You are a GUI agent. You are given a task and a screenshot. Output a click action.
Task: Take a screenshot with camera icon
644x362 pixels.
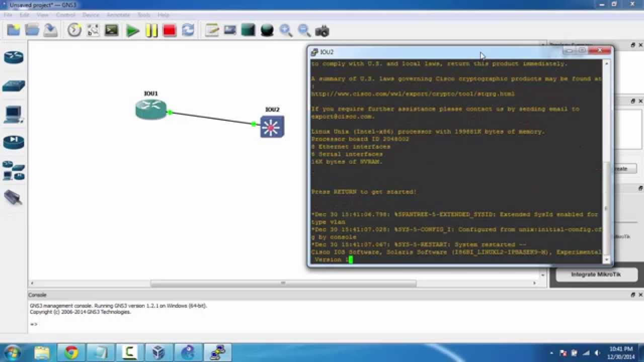click(x=322, y=31)
